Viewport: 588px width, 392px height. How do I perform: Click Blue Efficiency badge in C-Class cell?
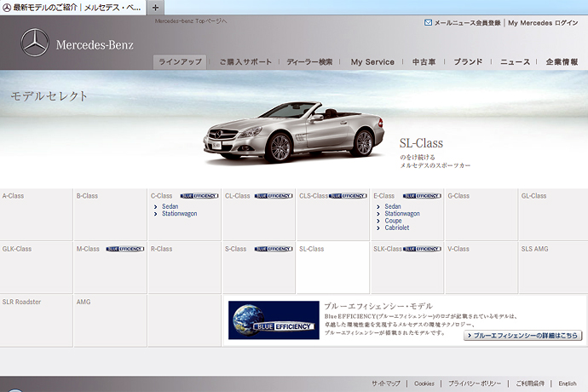click(x=199, y=196)
